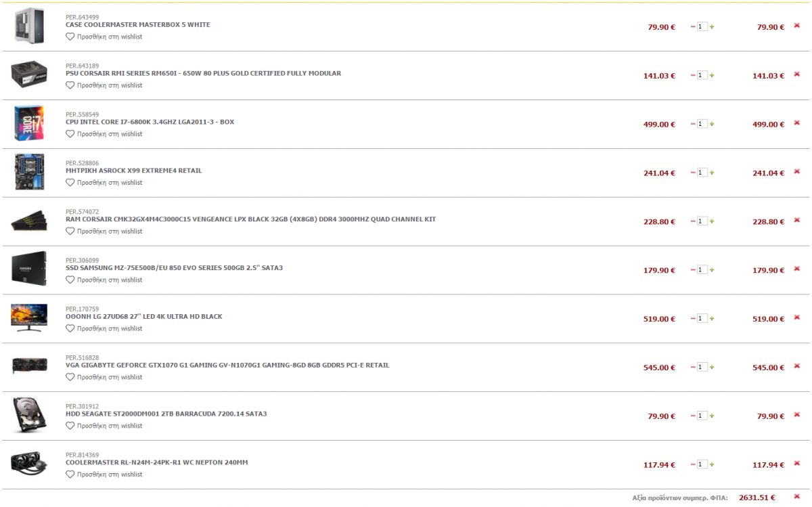
Task: Add Intel Core i7-6800K to wishlist
Action: coord(104,134)
